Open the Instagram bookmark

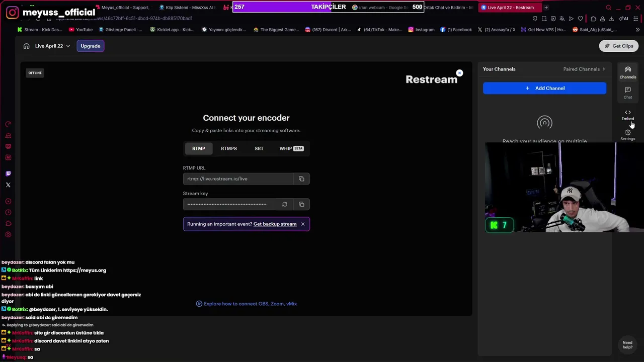click(421, 30)
